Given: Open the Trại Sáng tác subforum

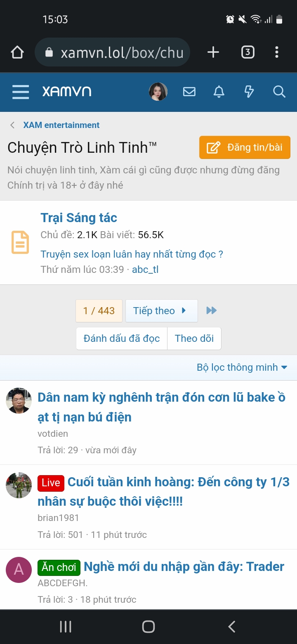Looking at the screenshot, I should (79, 218).
